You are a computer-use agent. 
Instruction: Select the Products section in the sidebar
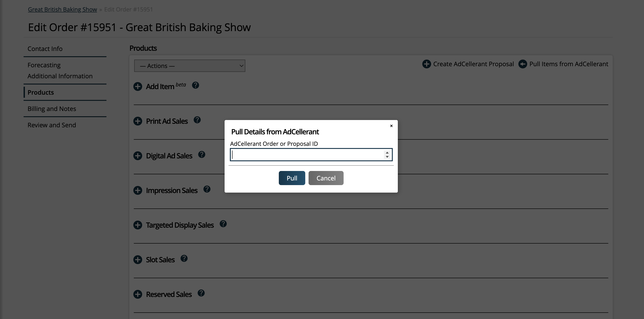[x=41, y=93]
